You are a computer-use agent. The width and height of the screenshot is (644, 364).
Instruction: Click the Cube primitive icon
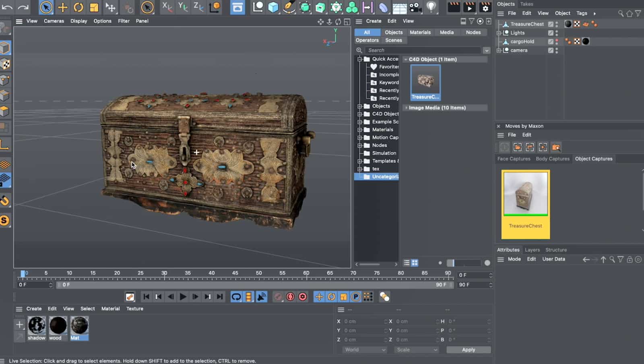click(x=273, y=7)
